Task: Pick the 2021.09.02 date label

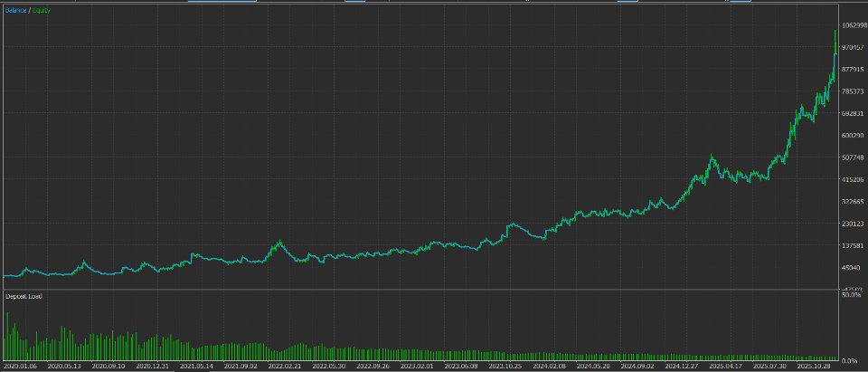Action: (x=241, y=367)
